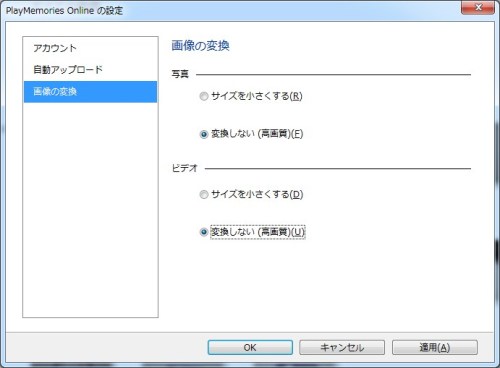The width and height of the screenshot is (500, 368).
Task: Click the ビデオ section label
Action: (x=185, y=168)
